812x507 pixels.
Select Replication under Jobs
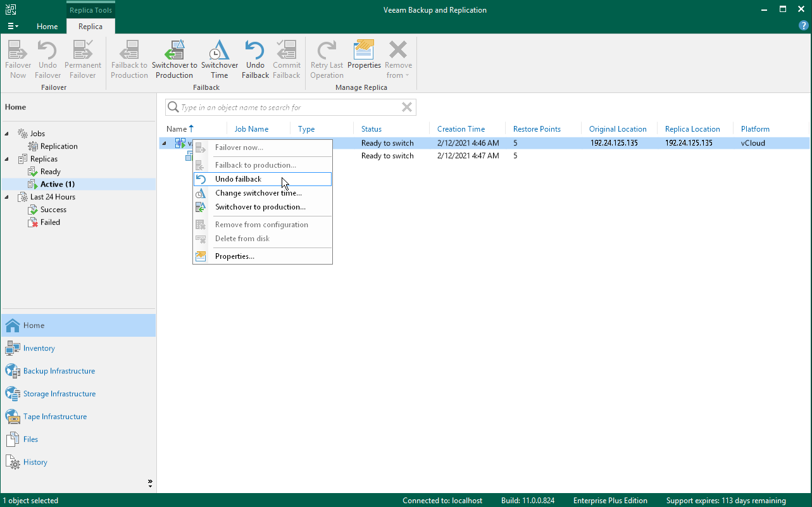[59, 146]
